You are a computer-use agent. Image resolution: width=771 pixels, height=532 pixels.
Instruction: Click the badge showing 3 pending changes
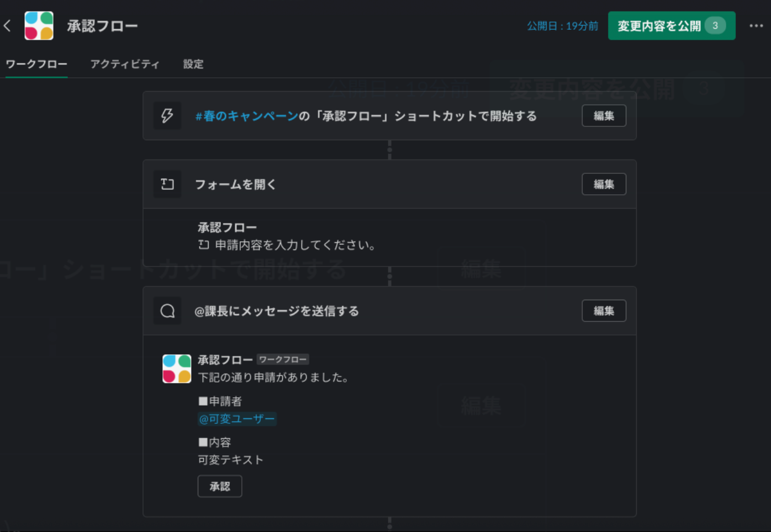(715, 26)
